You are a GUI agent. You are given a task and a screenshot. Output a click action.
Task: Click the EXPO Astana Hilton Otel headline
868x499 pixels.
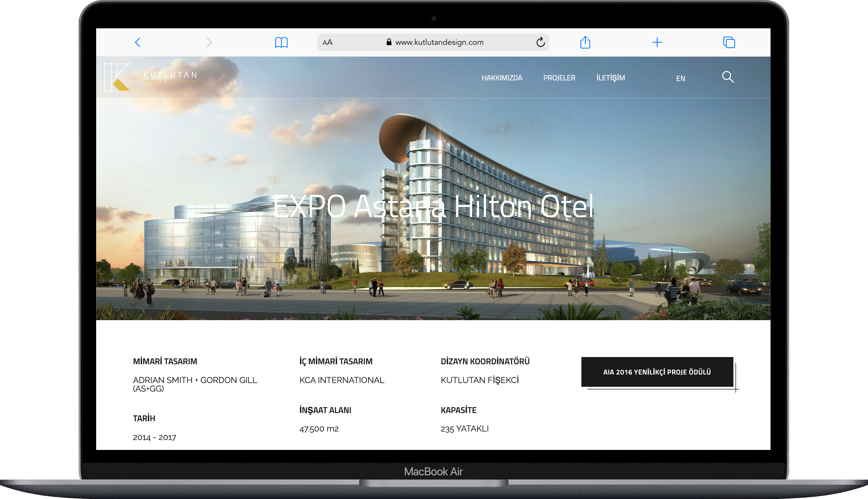pyautogui.click(x=433, y=206)
